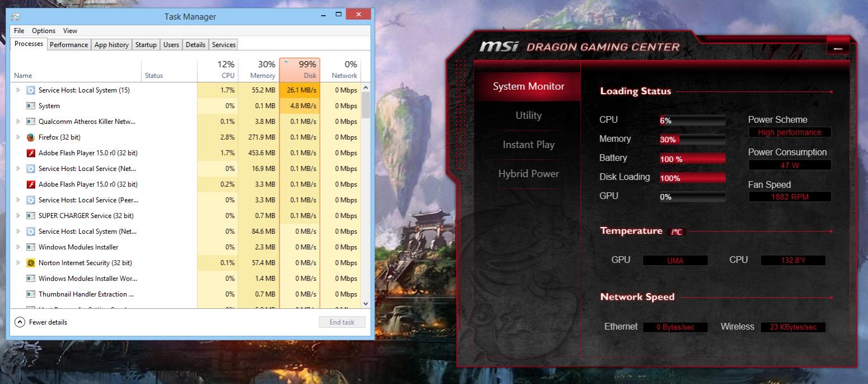The height and width of the screenshot is (384, 868).
Task: Click the End task button
Action: pos(342,322)
